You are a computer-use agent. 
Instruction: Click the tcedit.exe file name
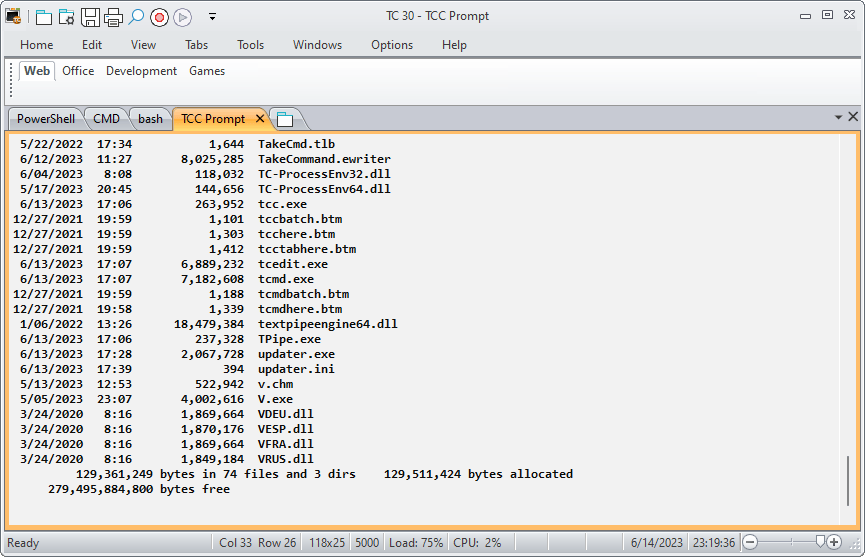(x=293, y=264)
